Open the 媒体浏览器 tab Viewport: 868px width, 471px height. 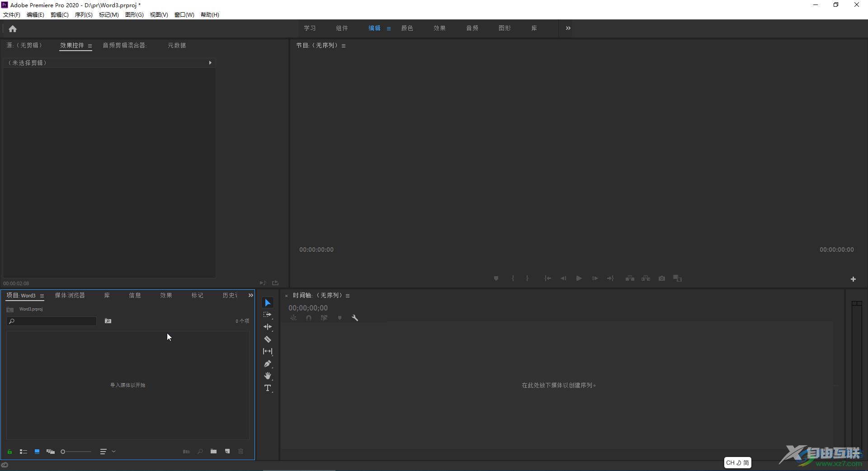tap(70, 295)
